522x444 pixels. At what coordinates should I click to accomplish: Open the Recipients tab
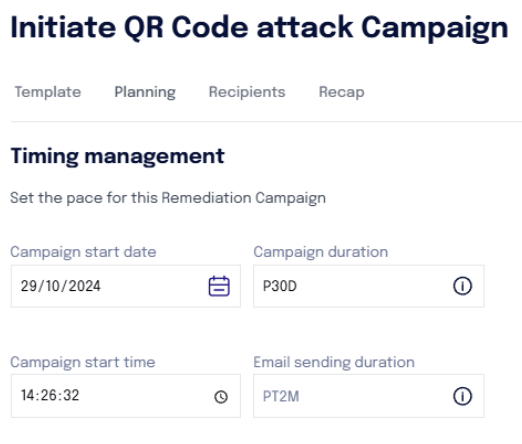click(x=247, y=92)
